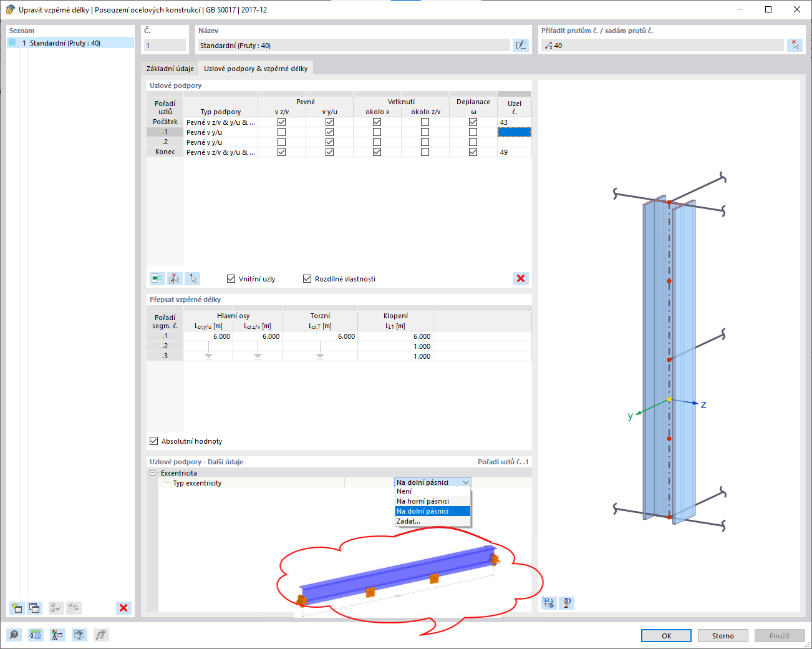Viewport: 812px width, 649px height.
Task: Collapse the Excentricita tree section
Action: 153,473
